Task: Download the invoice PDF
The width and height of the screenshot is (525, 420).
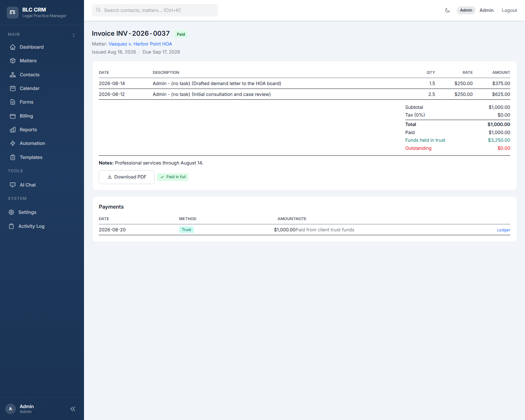Action: coord(127,177)
